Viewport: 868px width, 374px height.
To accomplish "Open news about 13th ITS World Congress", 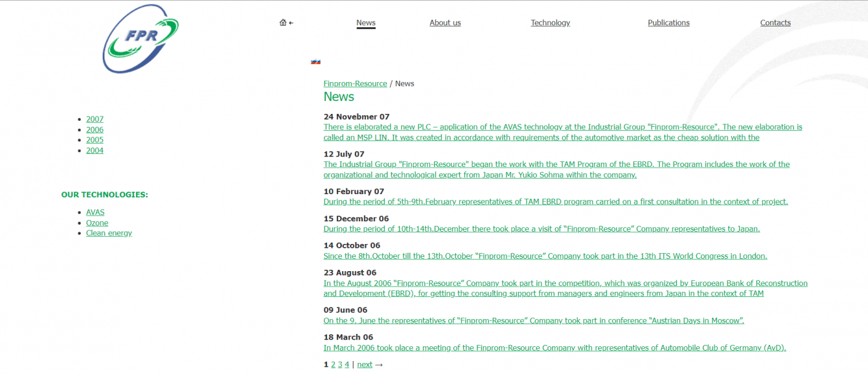I will (x=545, y=256).
